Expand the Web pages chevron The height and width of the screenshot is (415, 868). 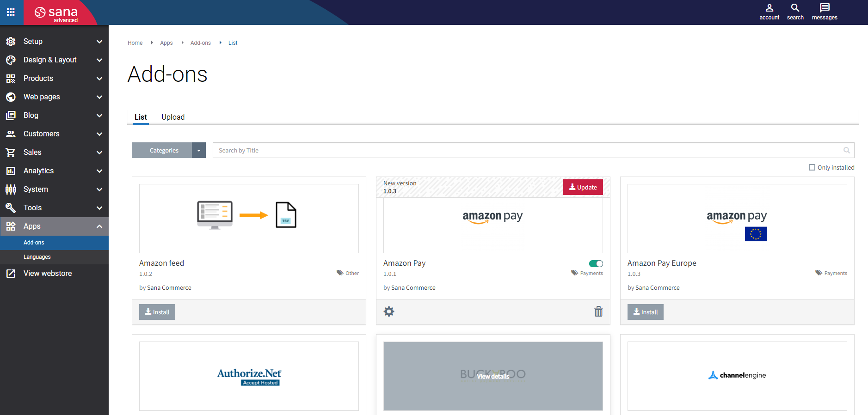99,97
